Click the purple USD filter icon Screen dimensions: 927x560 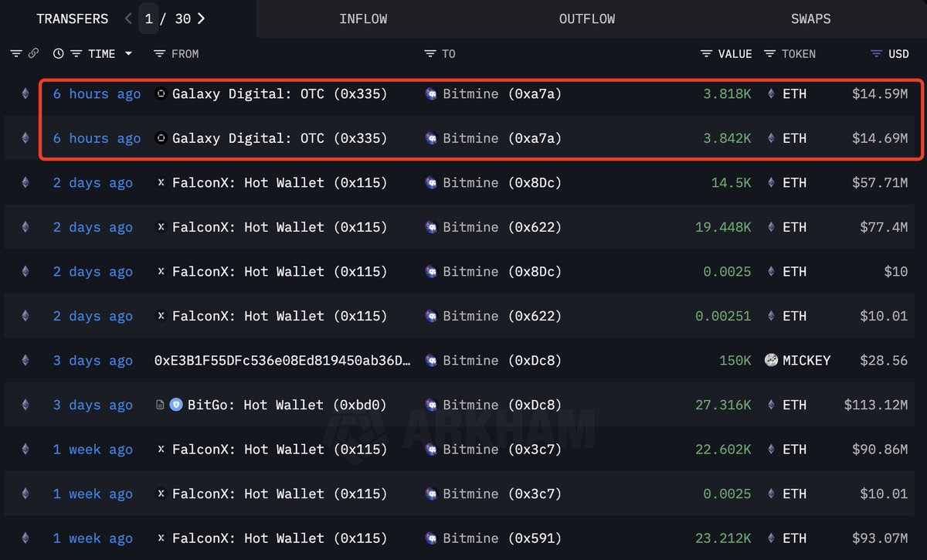click(x=876, y=53)
